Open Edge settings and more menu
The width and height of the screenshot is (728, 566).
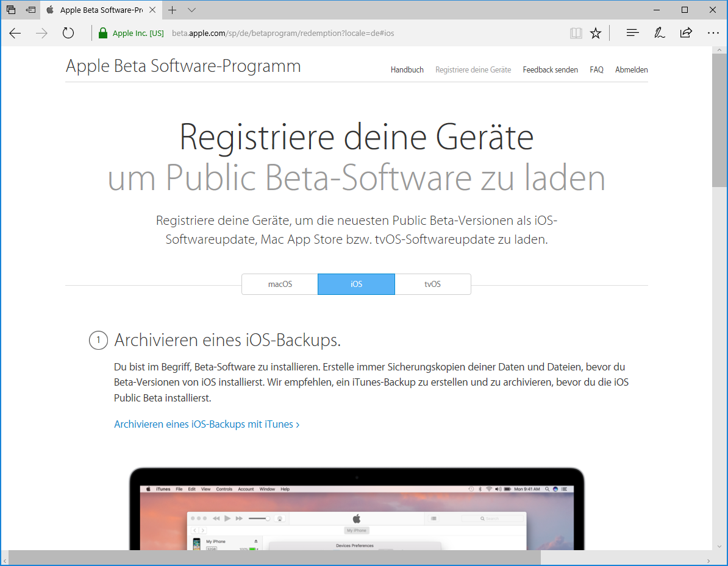point(713,34)
